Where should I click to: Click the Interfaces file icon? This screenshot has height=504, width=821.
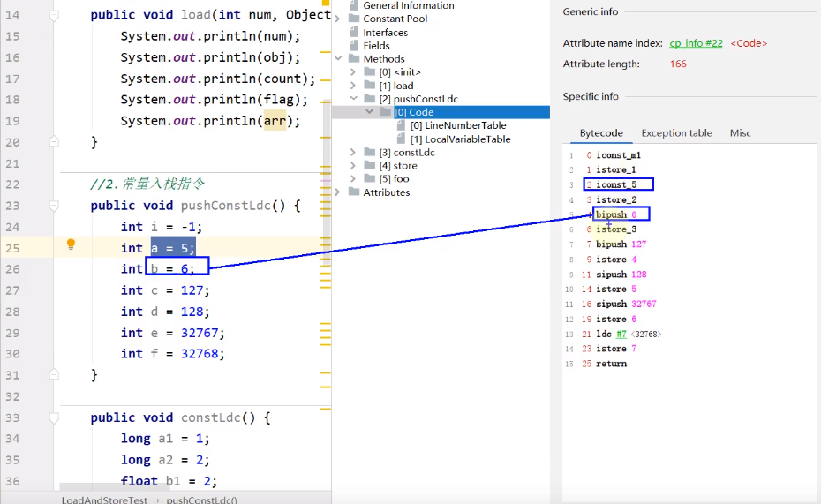(354, 32)
